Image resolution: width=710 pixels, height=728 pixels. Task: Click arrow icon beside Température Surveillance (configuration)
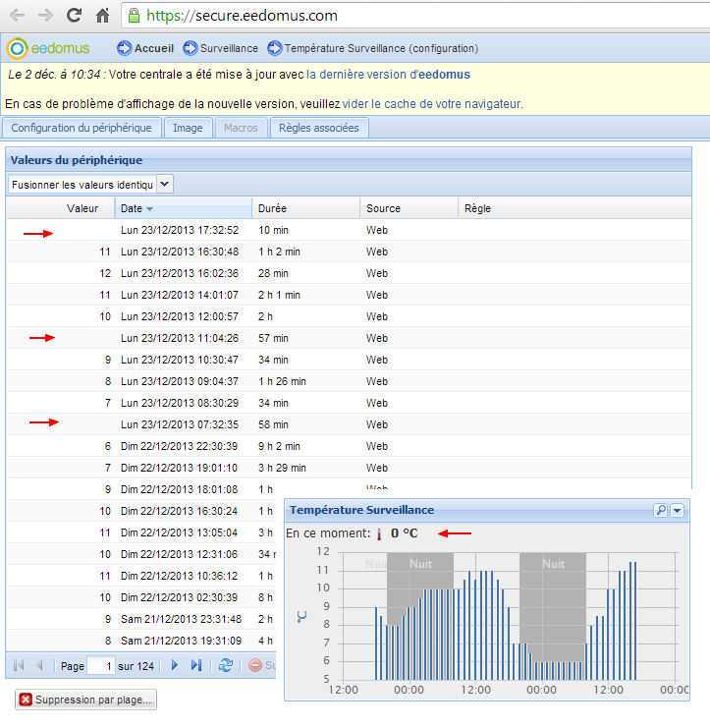(x=274, y=48)
